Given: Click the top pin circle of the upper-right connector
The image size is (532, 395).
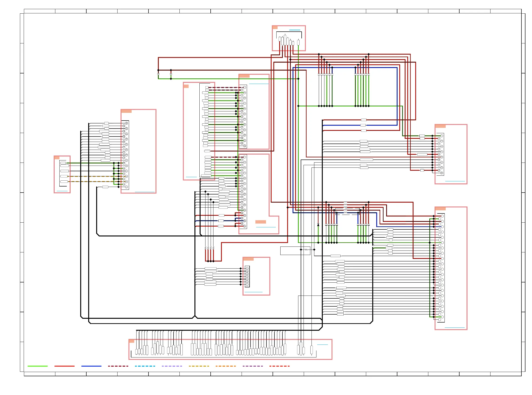Looking at the screenshot, I should [441, 136].
